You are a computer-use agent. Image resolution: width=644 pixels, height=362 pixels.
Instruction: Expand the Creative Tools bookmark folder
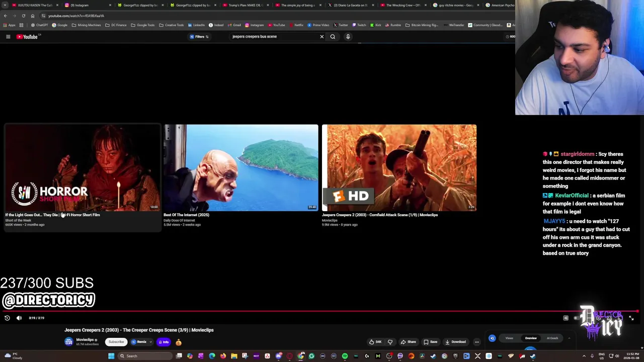tap(171, 25)
